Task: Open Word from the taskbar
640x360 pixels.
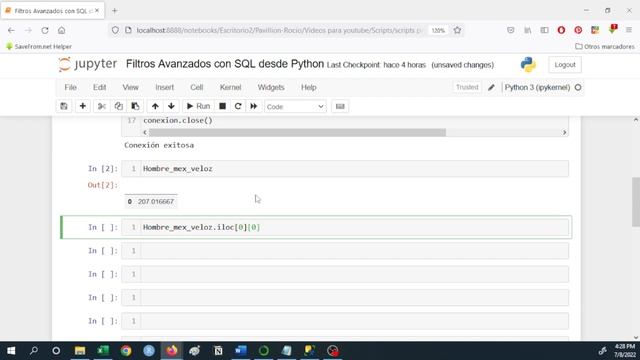Action: [241, 351]
